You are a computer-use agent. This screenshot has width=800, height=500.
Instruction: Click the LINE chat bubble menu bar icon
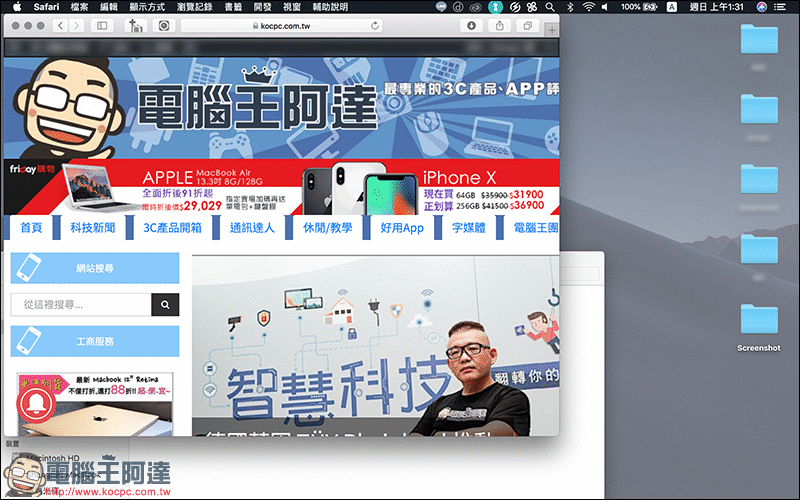click(x=442, y=7)
